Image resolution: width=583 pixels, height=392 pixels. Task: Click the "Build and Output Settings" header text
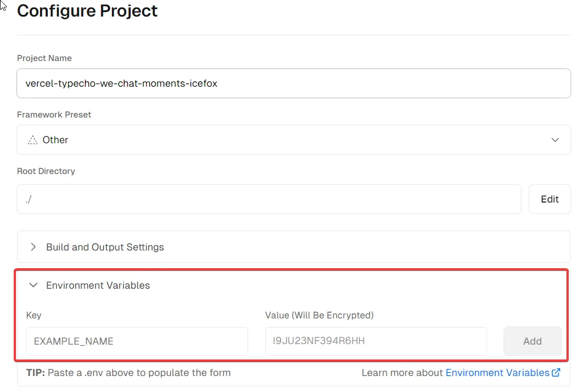click(105, 247)
